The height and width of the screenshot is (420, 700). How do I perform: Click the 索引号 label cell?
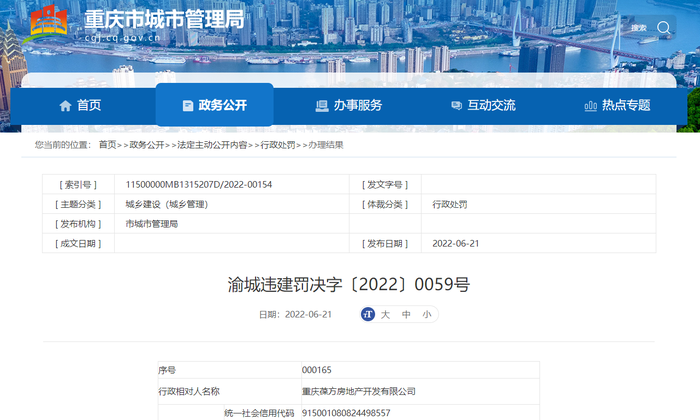[78, 185]
